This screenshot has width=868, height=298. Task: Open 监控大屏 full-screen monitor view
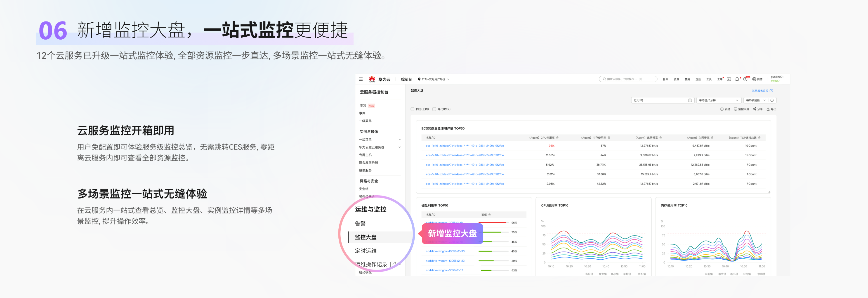[x=741, y=109]
